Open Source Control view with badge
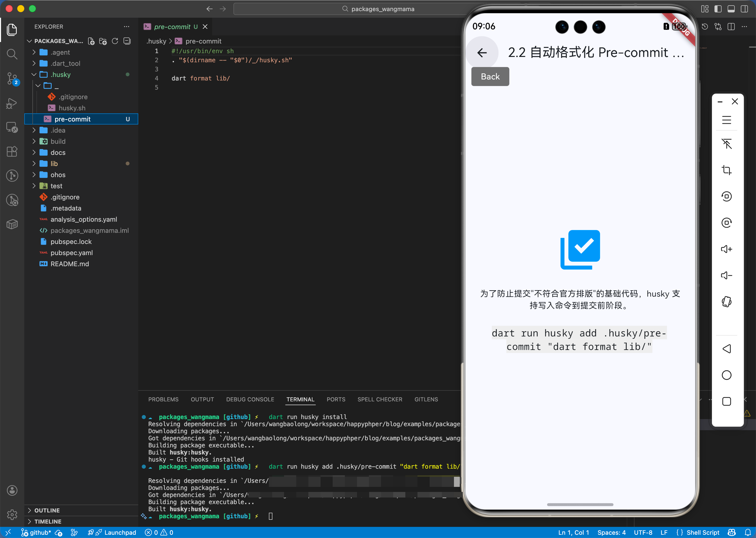This screenshot has height=538, width=756. pos(12,78)
